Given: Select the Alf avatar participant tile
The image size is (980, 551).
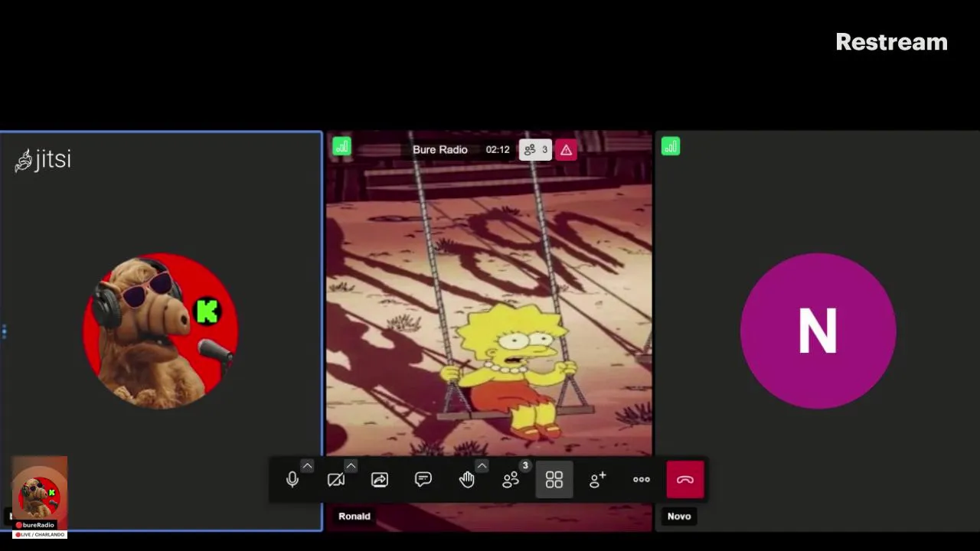Looking at the screenshot, I should tap(161, 331).
